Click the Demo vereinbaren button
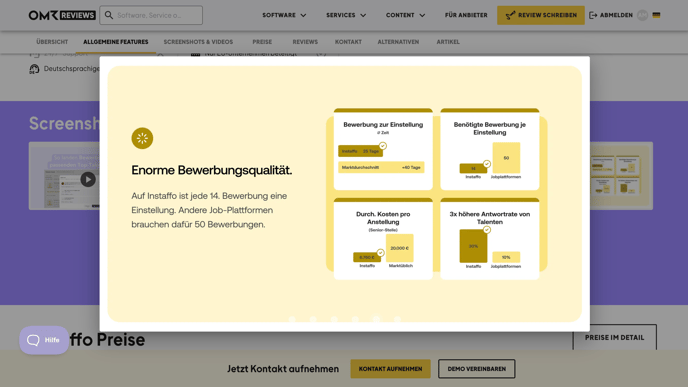This screenshot has height=387, width=688. coord(477,369)
